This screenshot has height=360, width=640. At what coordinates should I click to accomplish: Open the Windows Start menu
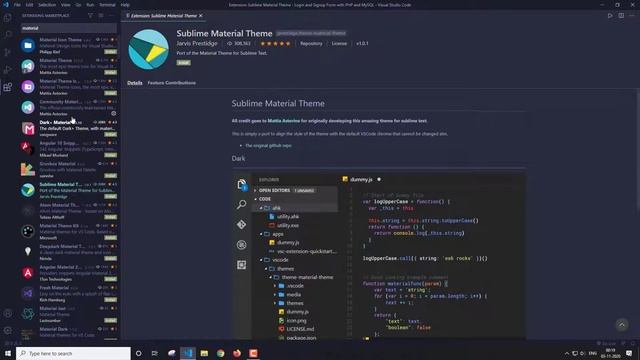tap(8, 353)
